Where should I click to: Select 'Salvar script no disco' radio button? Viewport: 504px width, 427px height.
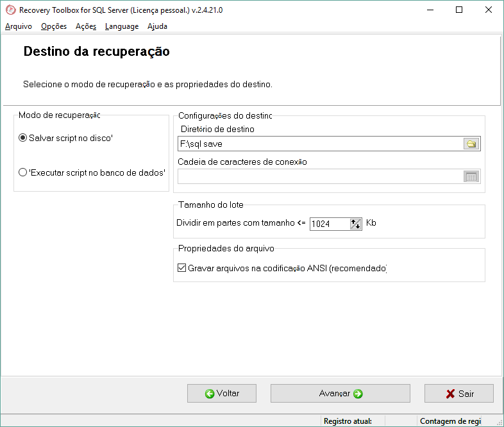(22, 138)
